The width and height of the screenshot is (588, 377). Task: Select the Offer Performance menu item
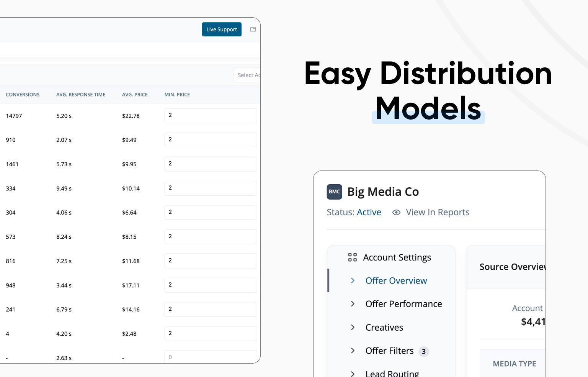click(403, 304)
